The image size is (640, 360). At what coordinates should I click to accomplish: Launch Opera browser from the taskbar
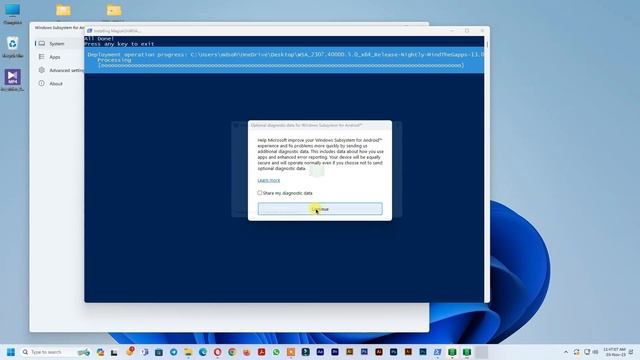218,352
